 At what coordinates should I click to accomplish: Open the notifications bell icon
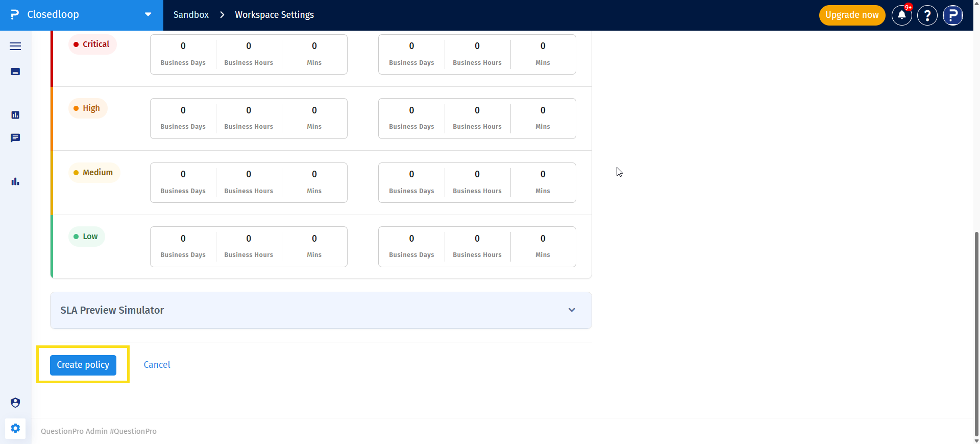pos(902,15)
